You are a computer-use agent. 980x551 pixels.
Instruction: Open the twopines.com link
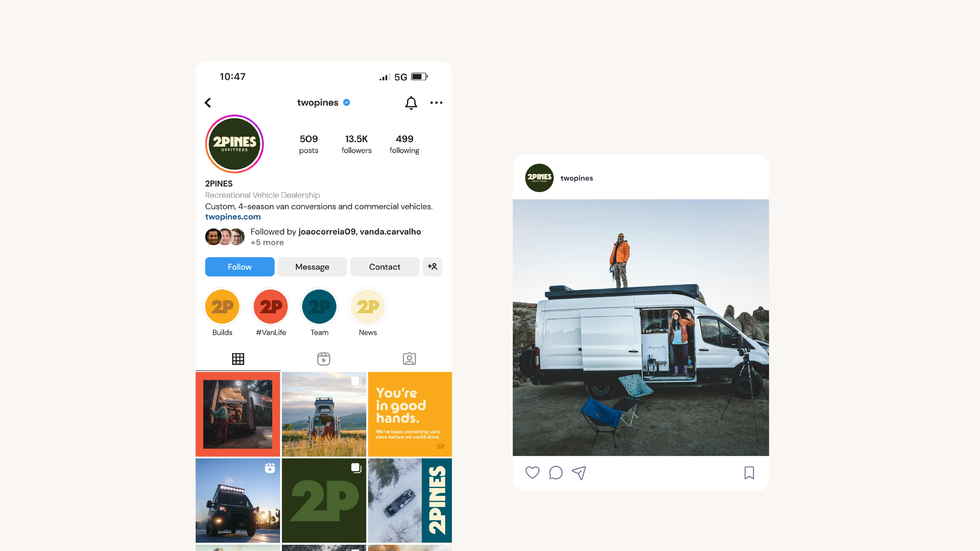click(233, 217)
